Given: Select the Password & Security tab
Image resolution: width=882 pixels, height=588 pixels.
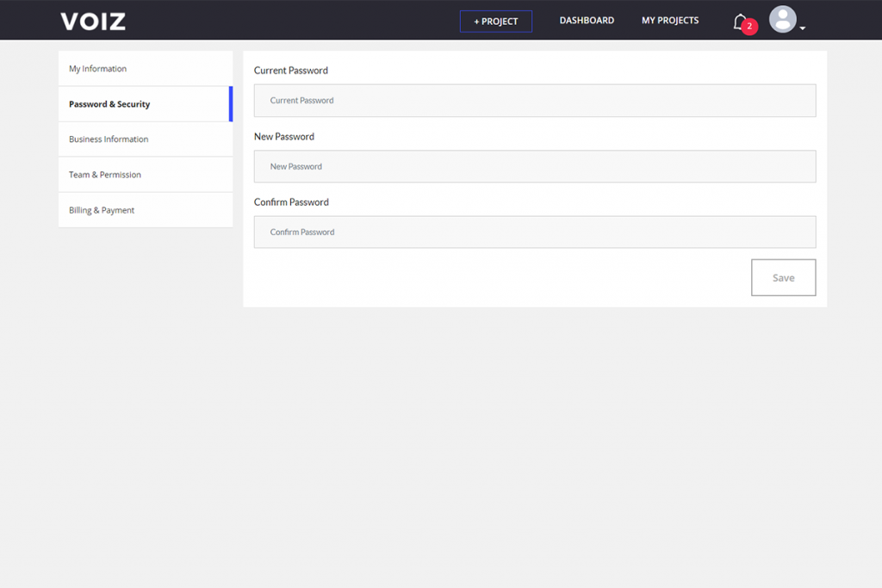Looking at the screenshot, I should pos(146,104).
